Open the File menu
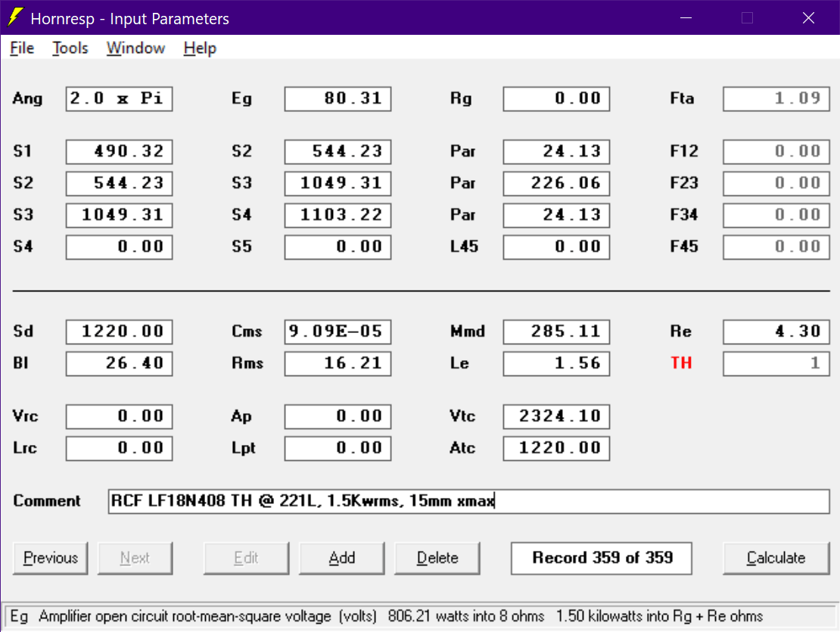 (x=22, y=48)
